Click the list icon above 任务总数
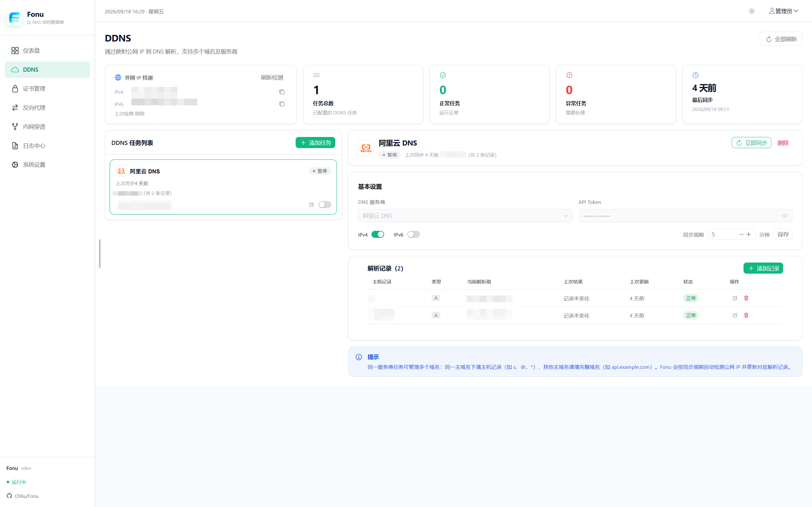This screenshot has height=507, width=812. pyautogui.click(x=316, y=75)
